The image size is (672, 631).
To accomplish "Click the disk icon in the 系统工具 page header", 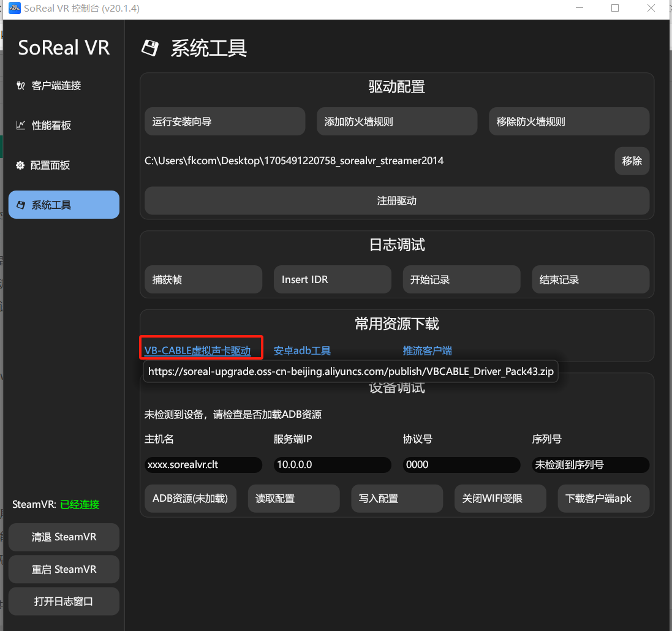I will (150, 48).
